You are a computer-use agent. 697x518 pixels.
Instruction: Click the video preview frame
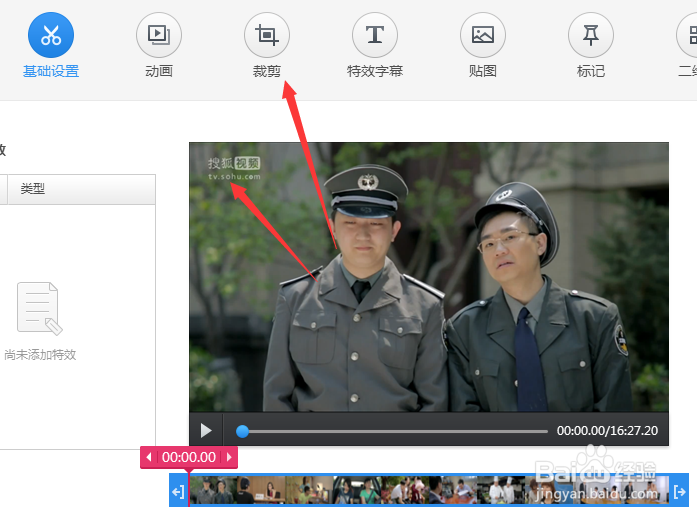click(429, 277)
